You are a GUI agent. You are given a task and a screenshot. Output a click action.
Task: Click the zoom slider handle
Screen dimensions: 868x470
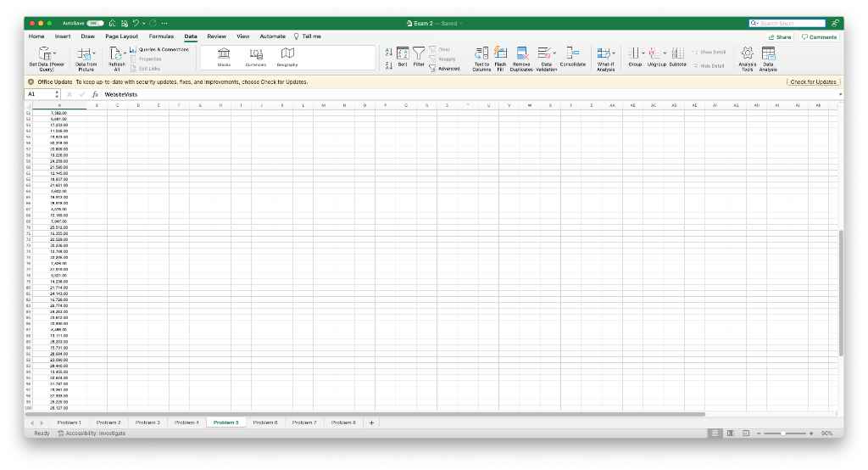click(783, 434)
